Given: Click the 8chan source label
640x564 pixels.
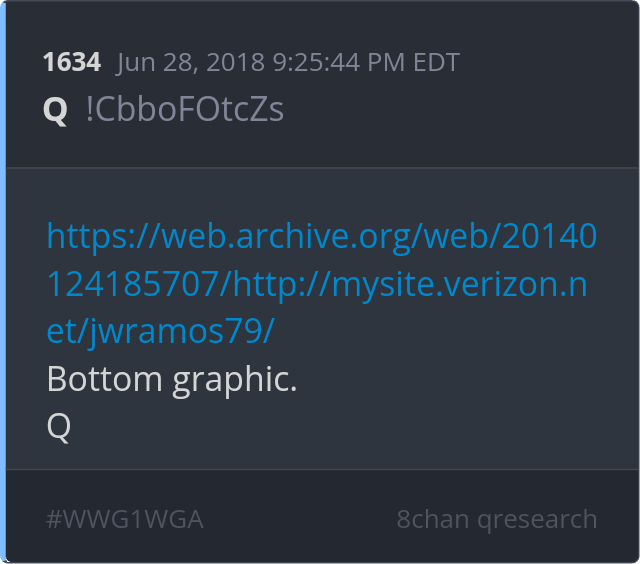Looking at the screenshot, I should click(x=433, y=520).
